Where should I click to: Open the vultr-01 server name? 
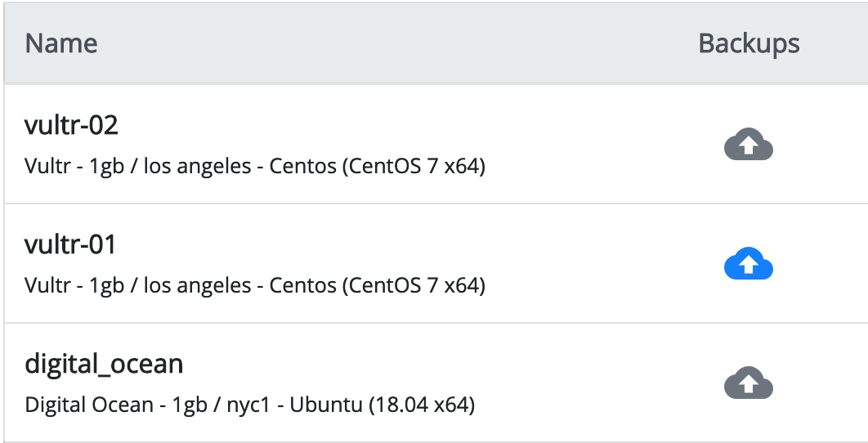(70, 244)
